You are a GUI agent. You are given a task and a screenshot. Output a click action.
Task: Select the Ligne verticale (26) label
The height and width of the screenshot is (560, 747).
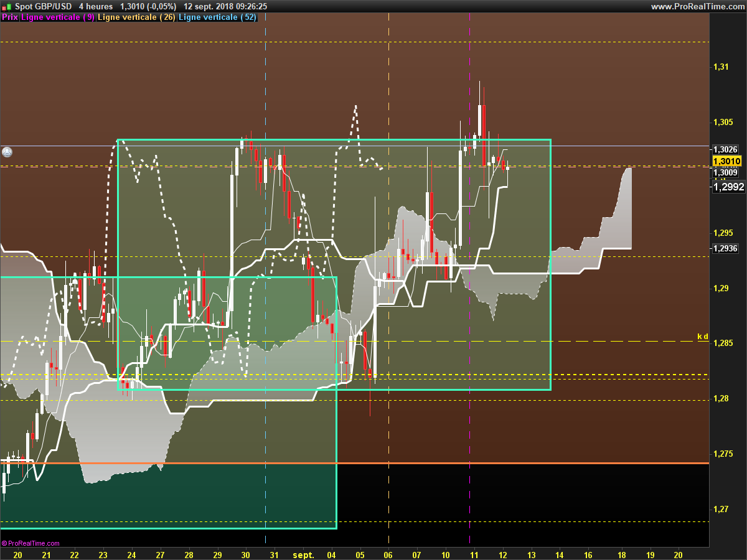[x=137, y=17]
